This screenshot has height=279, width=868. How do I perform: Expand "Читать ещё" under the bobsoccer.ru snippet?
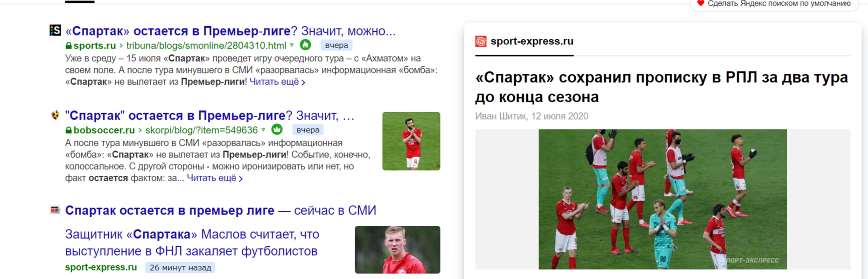pos(215,178)
